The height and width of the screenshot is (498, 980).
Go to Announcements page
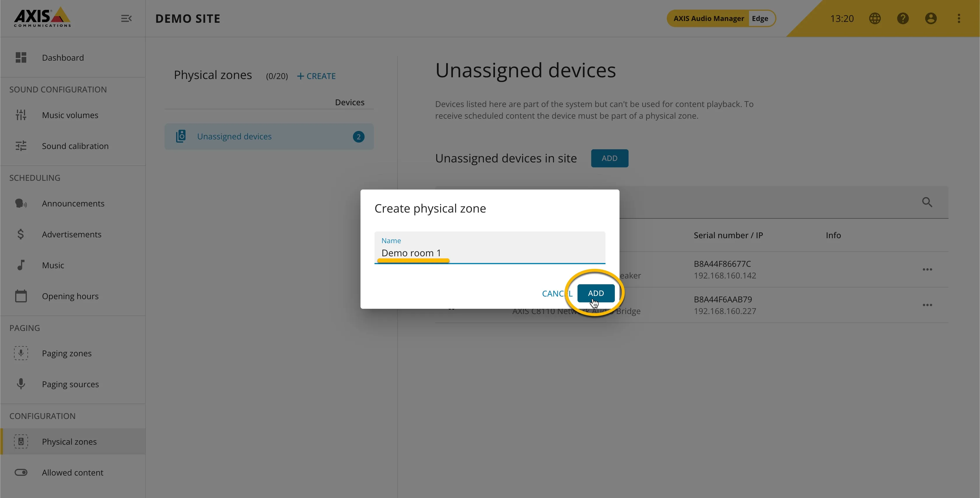[73, 204]
